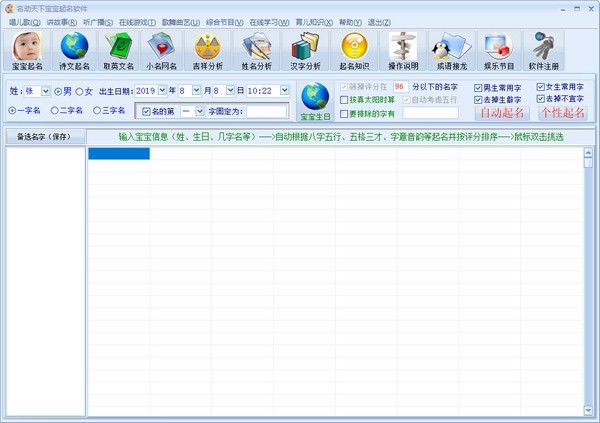Open the 帮助 menu
Image resolution: width=600 pixels, height=423 pixels.
(x=350, y=22)
